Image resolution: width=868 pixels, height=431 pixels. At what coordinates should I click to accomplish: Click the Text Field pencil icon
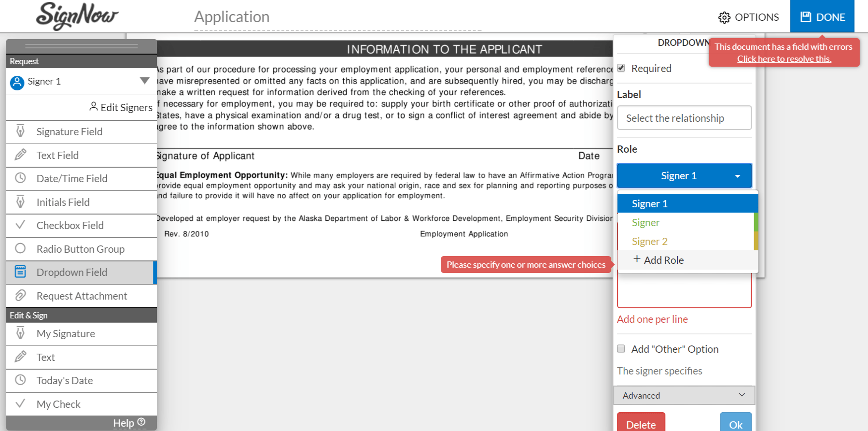pyautogui.click(x=20, y=155)
